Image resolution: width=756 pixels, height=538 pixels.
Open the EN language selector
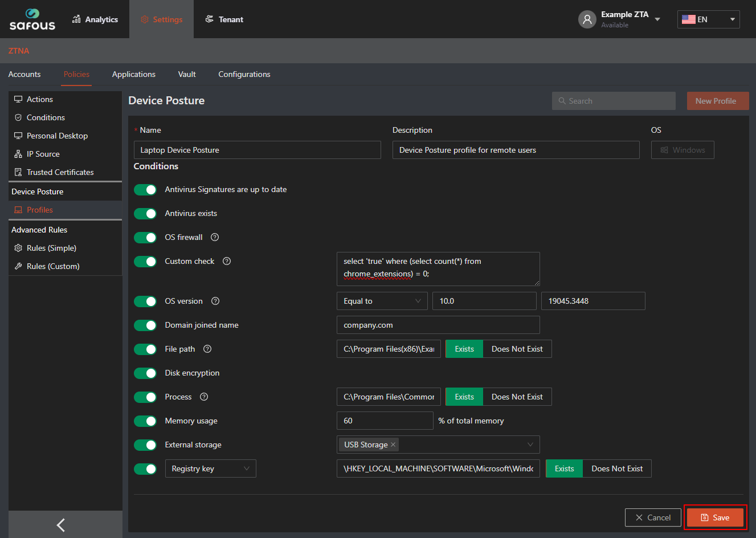click(x=708, y=19)
